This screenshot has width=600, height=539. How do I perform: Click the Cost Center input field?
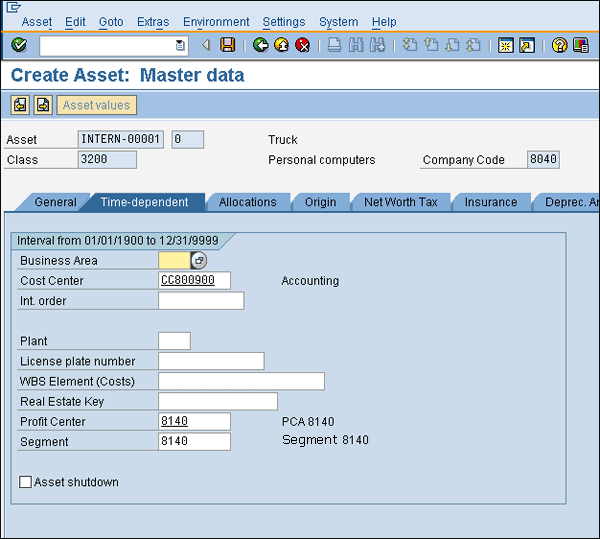coord(194,281)
